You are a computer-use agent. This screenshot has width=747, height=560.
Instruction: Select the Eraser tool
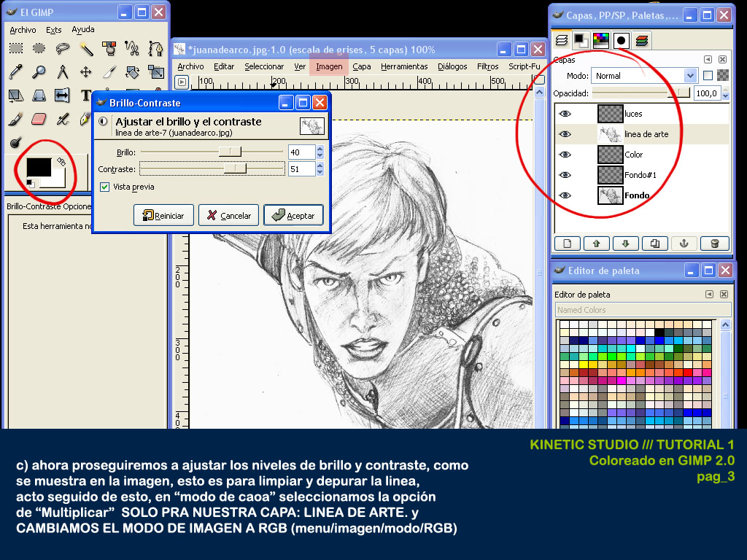pos(39,119)
